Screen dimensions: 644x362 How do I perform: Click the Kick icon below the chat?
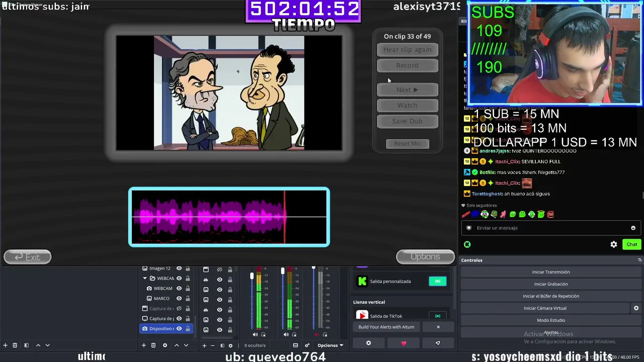point(467,244)
